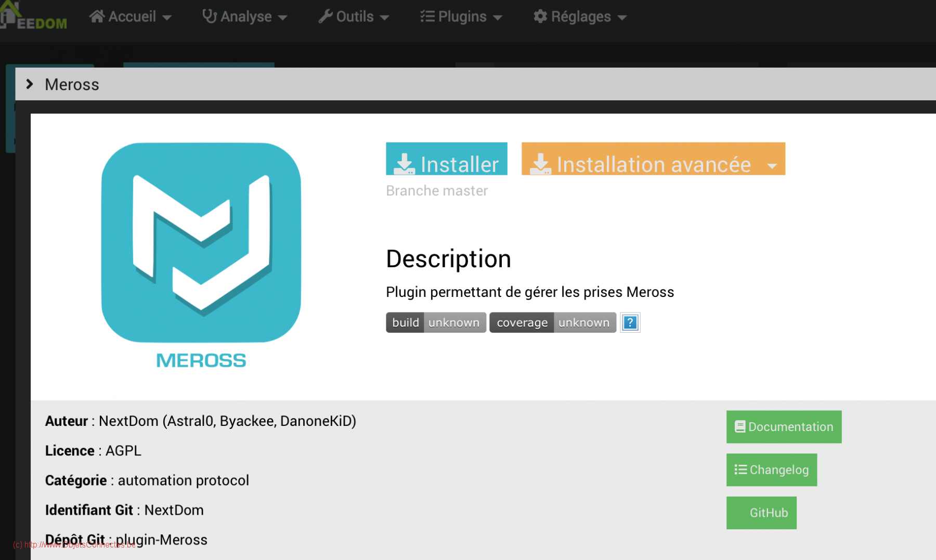Click the Catégorie automation protocol line
The height and width of the screenshot is (560, 936).
point(147,480)
